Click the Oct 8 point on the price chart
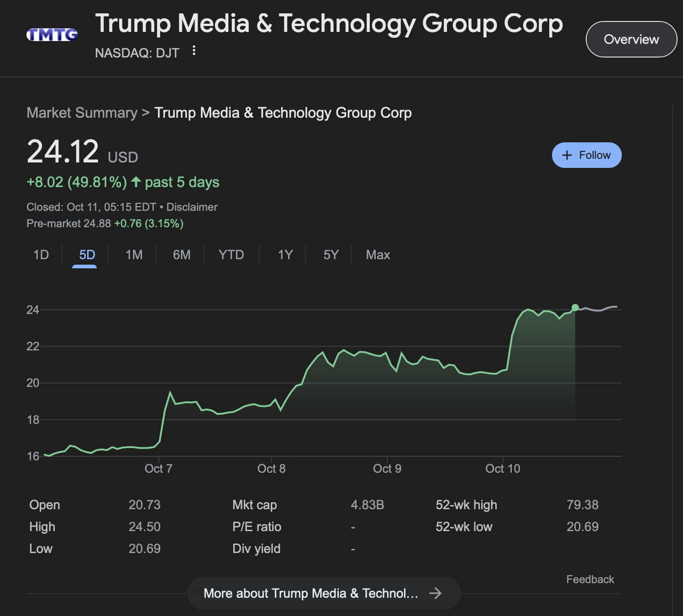The height and width of the screenshot is (616, 683). pyautogui.click(x=271, y=402)
